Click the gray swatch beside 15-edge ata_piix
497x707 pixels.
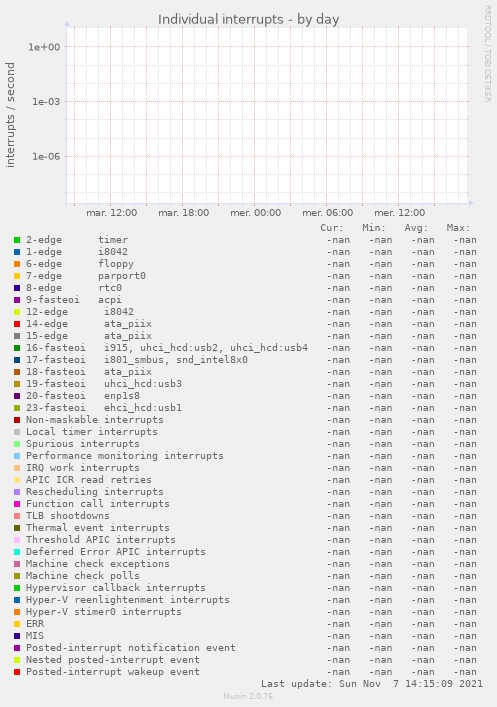coord(17,336)
